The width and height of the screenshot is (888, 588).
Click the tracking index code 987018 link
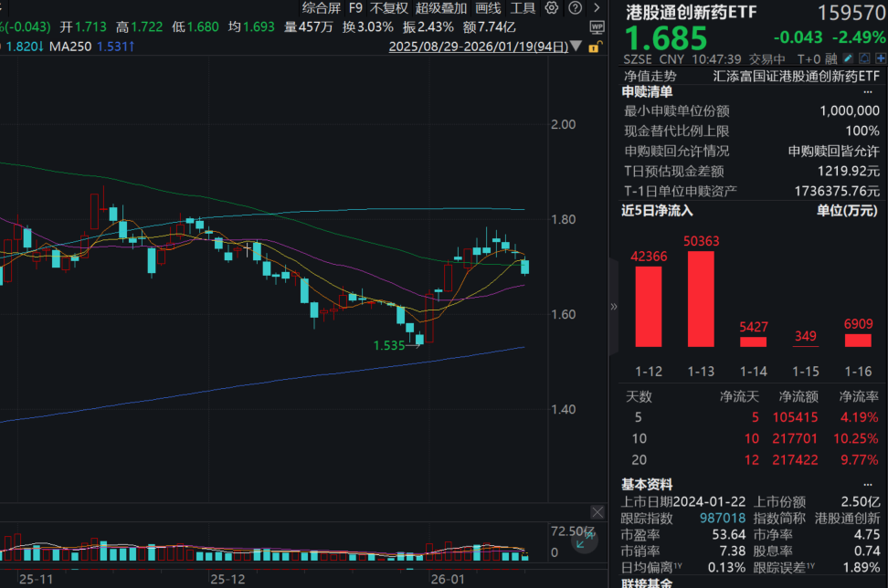click(723, 519)
